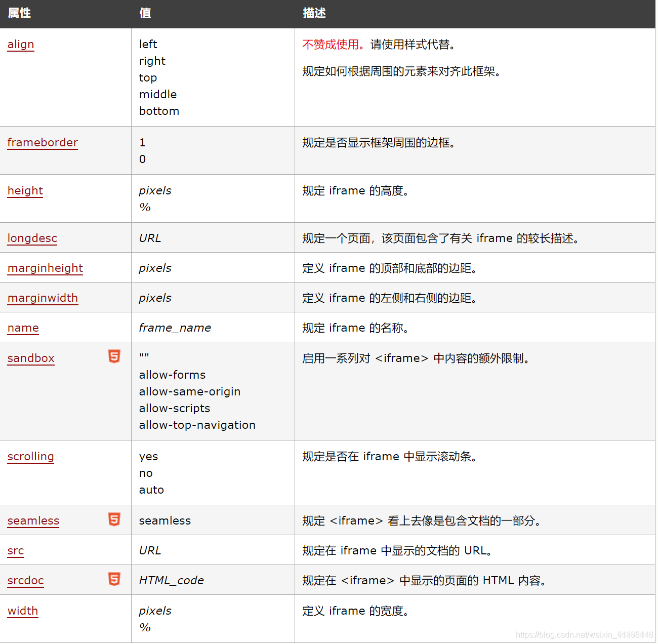
Task: Click the 描述 column header
Action: click(313, 14)
